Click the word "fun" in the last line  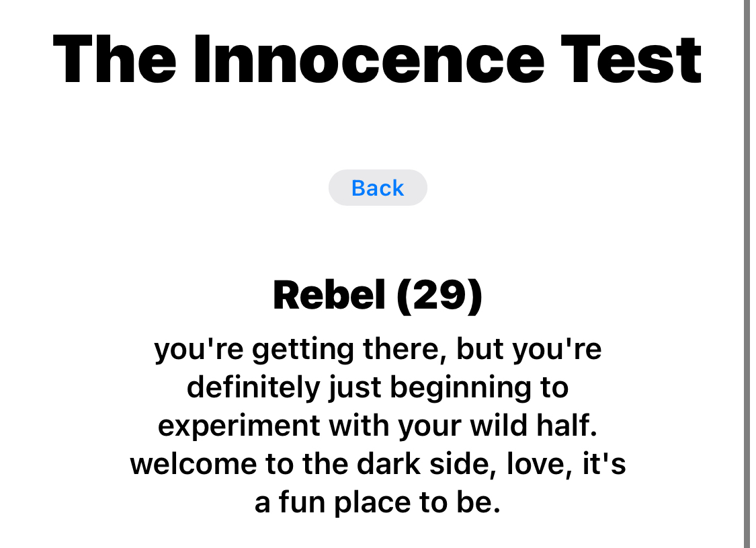point(297,503)
